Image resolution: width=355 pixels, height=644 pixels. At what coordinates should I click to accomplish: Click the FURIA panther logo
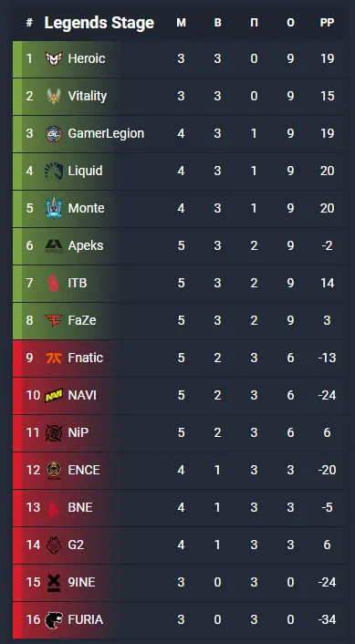click(54, 619)
